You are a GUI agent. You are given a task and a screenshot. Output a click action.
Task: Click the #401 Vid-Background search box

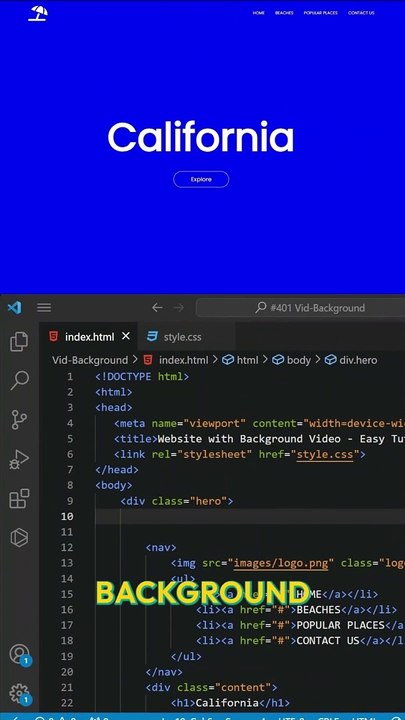click(300, 308)
